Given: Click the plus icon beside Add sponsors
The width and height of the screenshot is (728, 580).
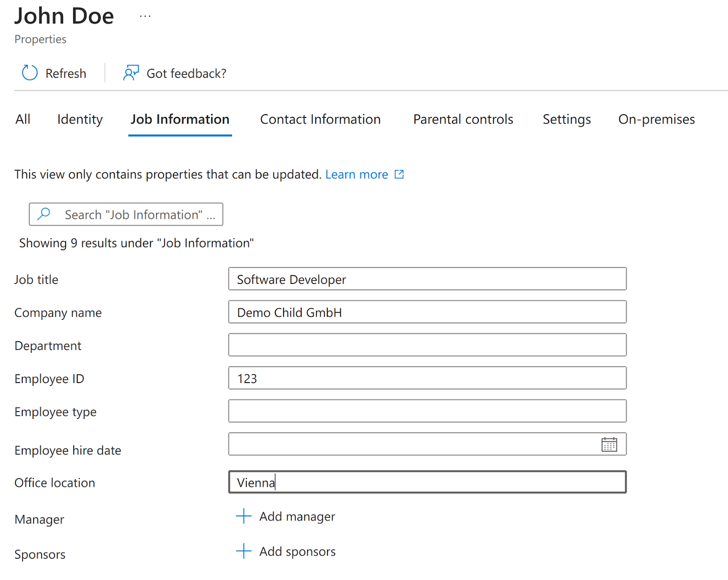Looking at the screenshot, I should tap(244, 551).
